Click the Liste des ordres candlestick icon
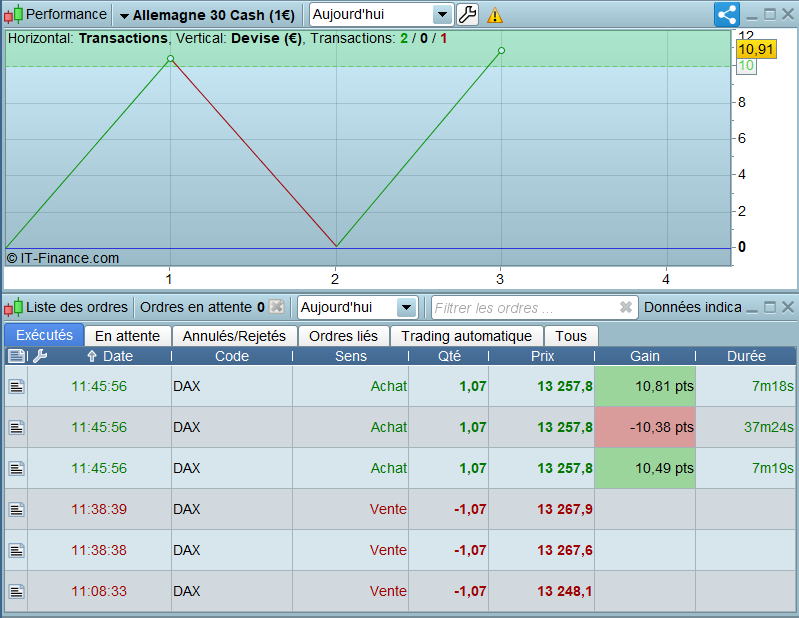799x618 pixels. pos(14,307)
